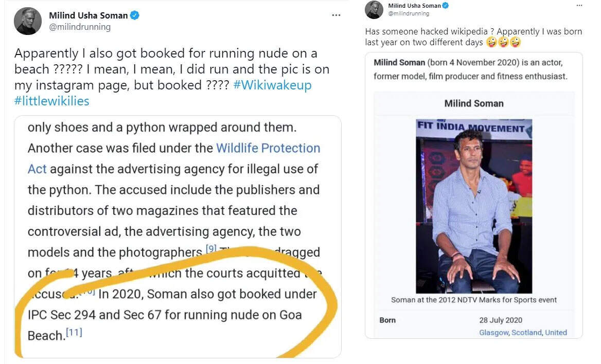The height and width of the screenshot is (364, 601).
Task: Click the left tweet's profile avatar
Action: [28, 21]
